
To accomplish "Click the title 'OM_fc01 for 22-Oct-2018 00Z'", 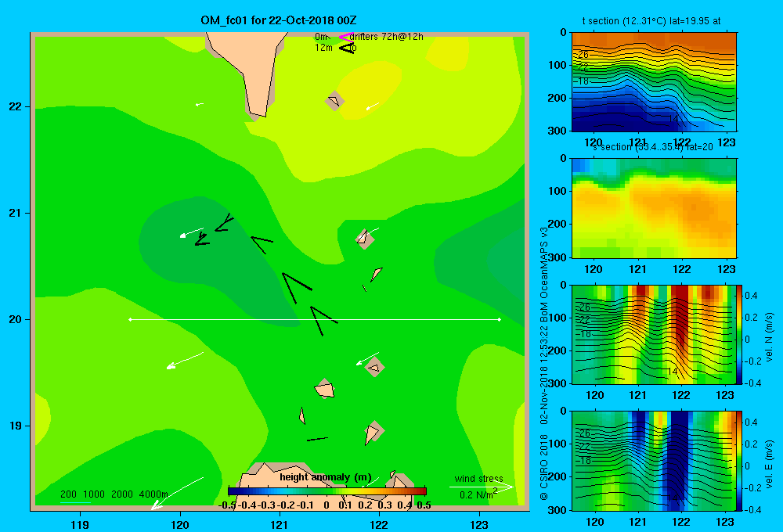I will pyautogui.click(x=279, y=20).
